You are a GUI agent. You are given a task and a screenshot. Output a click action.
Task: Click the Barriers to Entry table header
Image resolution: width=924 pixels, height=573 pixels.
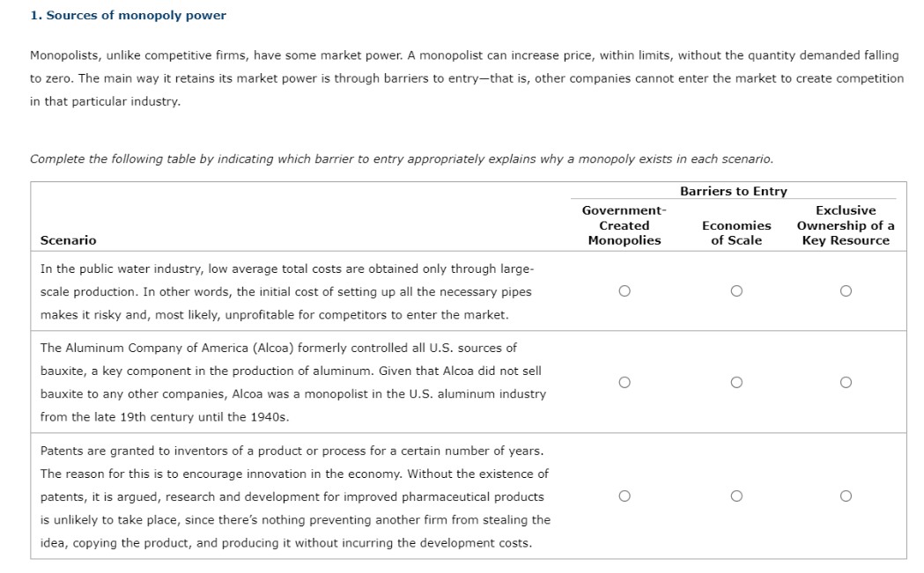[x=733, y=191]
